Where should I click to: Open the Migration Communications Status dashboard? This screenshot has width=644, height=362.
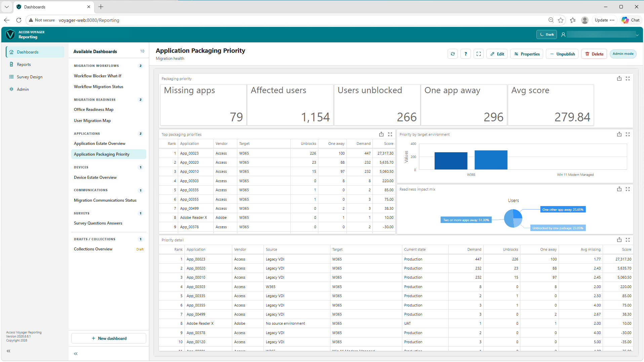coord(109,200)
